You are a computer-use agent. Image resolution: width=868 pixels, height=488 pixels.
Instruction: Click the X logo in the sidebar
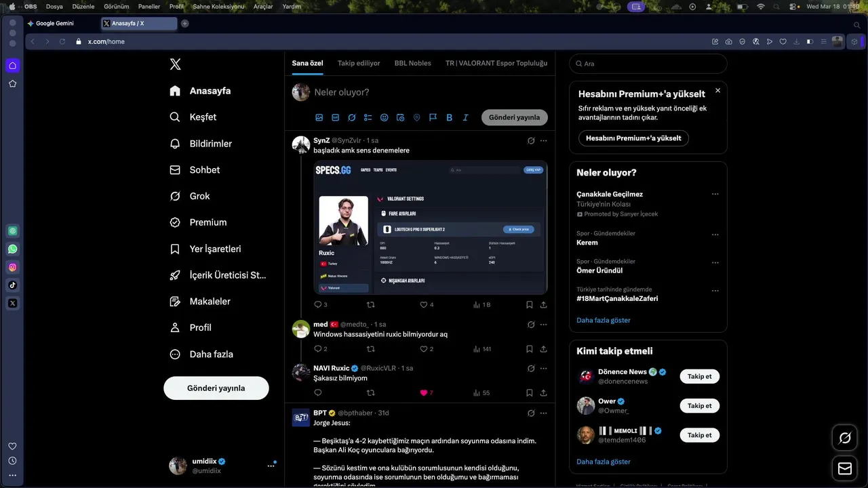point(175,64)
